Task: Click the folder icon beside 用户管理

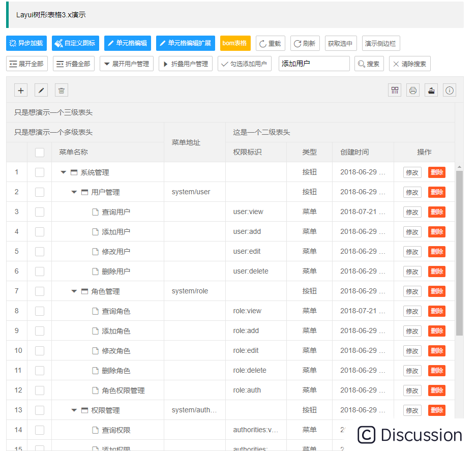Action: pos(85,192)
